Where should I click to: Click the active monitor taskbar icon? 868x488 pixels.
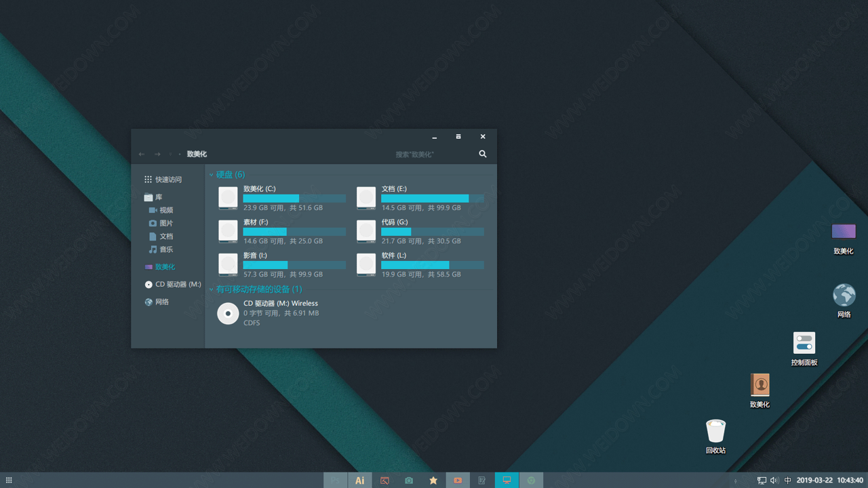click(507, 481)
